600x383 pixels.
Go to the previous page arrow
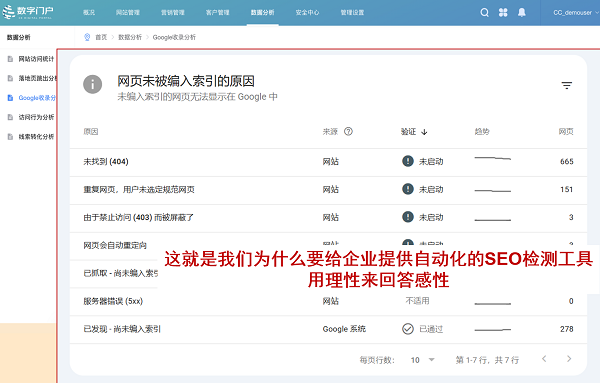(x=544, y=359)
